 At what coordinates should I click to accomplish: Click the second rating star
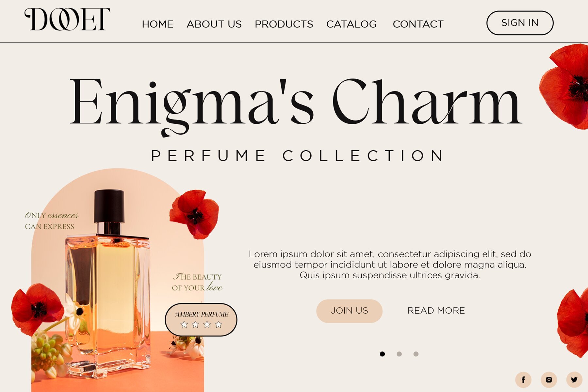click(196, 324)
